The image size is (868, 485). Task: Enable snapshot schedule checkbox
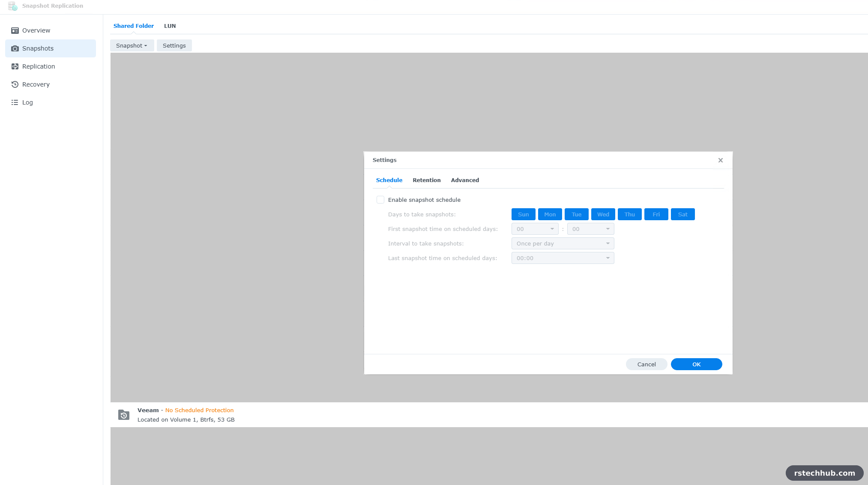click(x=380, y=200)
